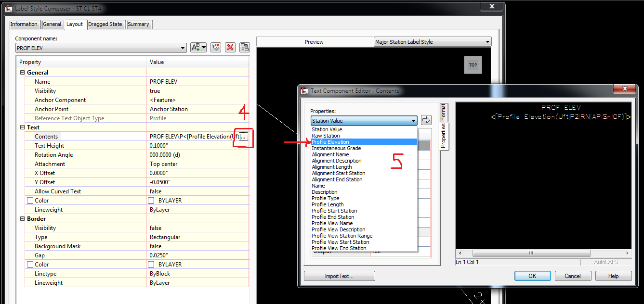Screen dimensions: 644x304
Task: Click the TOP view cube in the preview
Action: (473, 65)
